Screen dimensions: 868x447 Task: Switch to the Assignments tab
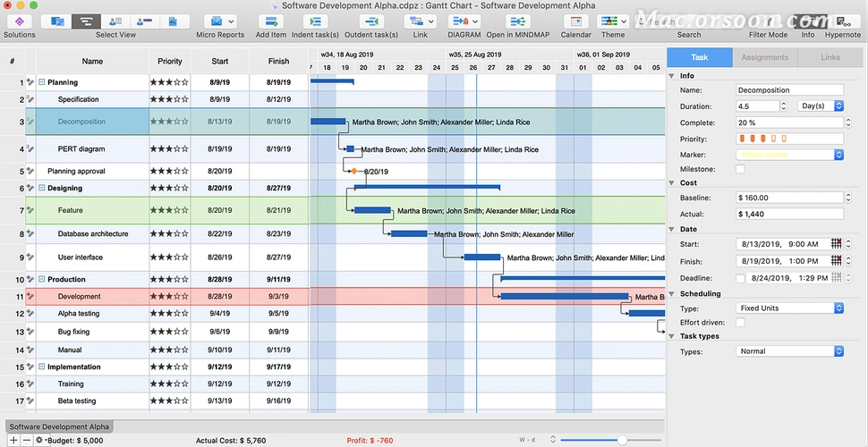pos(764,57)
